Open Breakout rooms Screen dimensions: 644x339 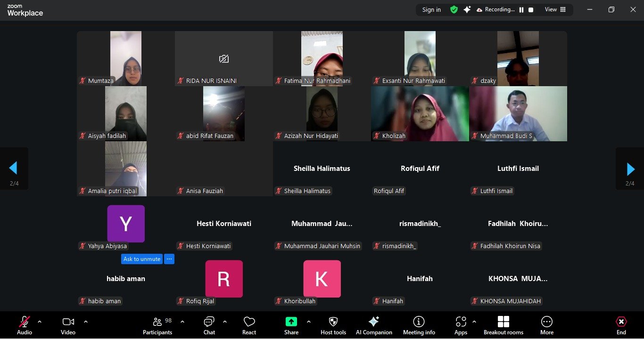[503, 325]
